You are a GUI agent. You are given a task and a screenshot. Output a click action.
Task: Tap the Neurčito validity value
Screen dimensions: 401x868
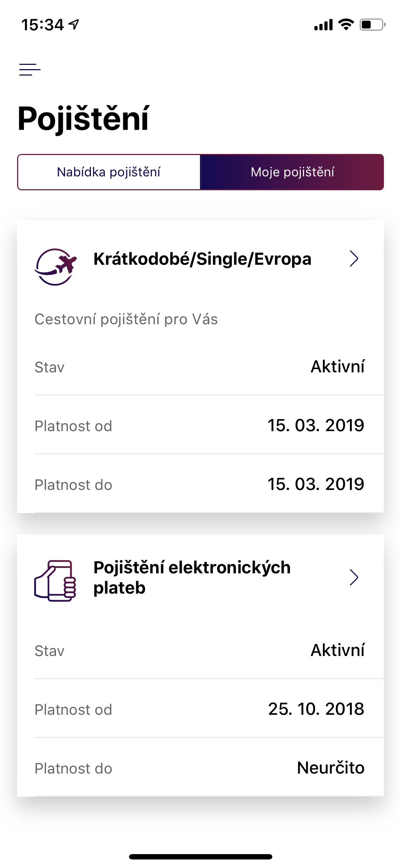click(x=330, y=768)
